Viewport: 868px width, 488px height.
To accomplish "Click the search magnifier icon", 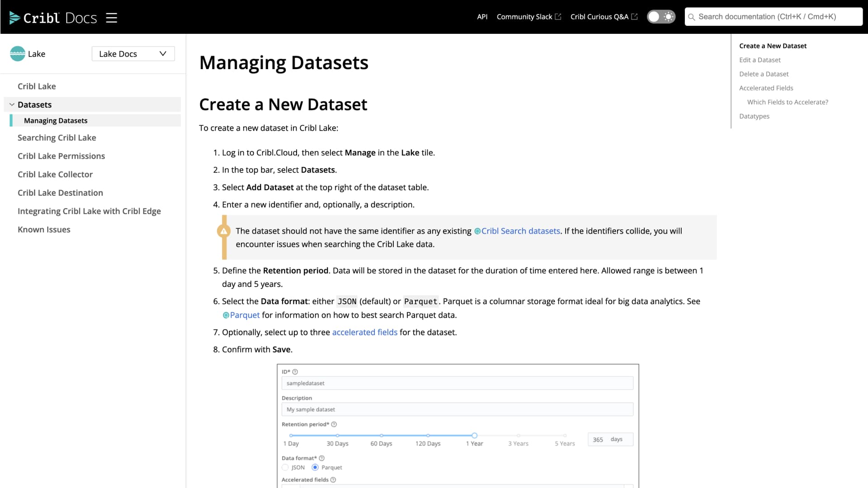I will [691, 17].
